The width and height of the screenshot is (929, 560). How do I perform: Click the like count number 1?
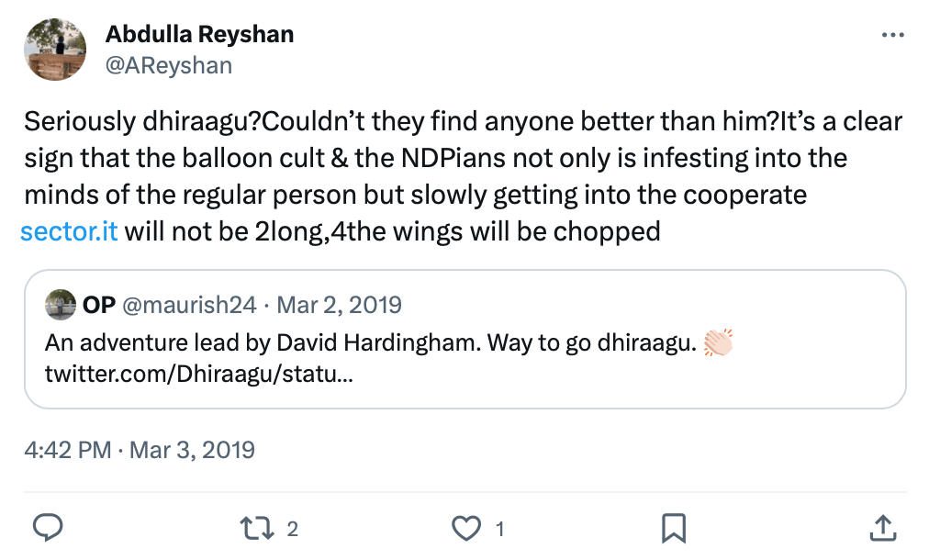click(500, 528)
